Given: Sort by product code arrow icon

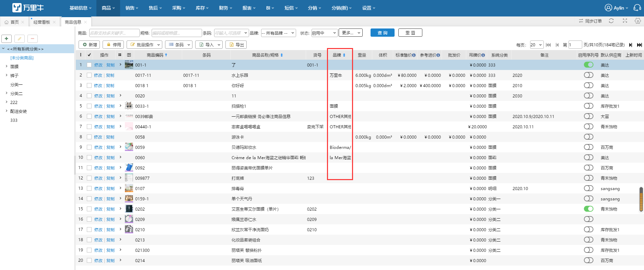Looking at the screenshot, I should coord(166,55).
